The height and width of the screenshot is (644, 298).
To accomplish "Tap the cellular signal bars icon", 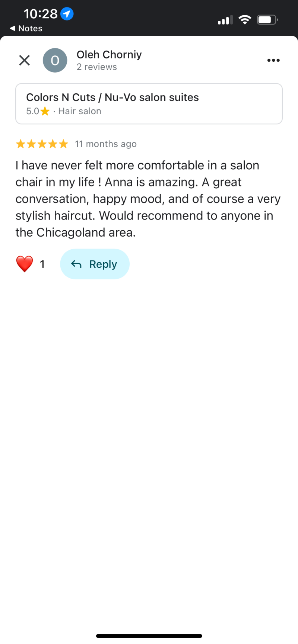I will (225, 20).
